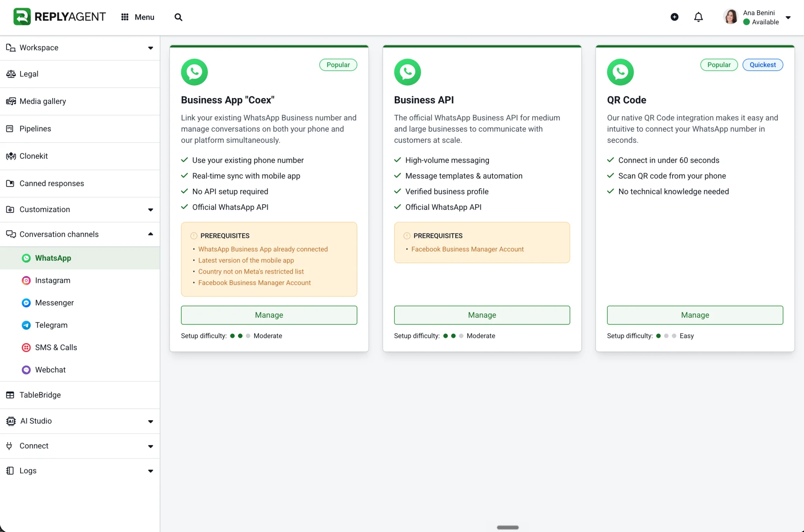Click the Workspace sidebar icon
The width and height of the screenshot is (804, 532).
(x=10, y=47)
